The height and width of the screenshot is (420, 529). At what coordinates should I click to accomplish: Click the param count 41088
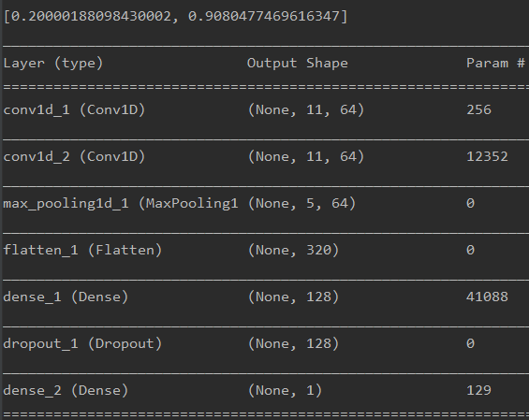coord(487,297)
